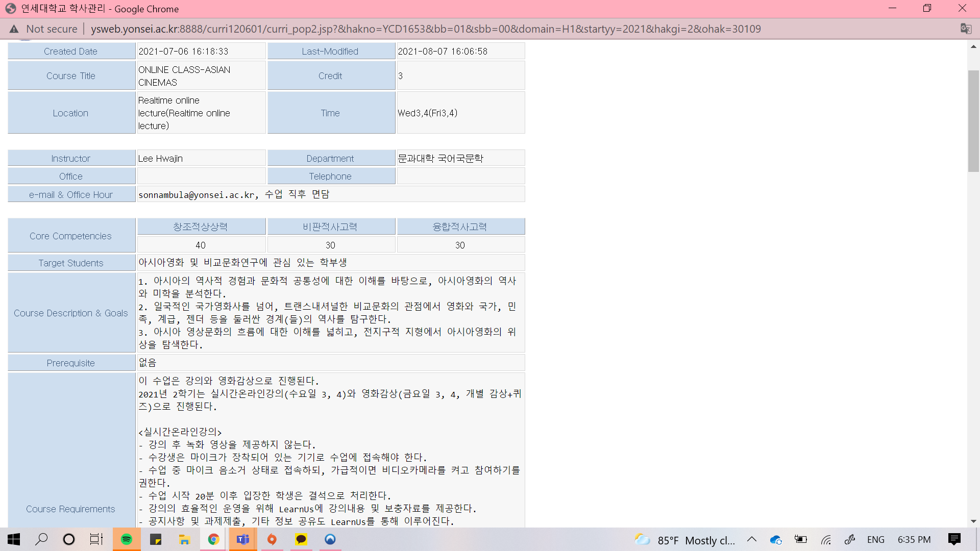
Task: Click the Realtime online lecture location text
Action: (184, 113)
